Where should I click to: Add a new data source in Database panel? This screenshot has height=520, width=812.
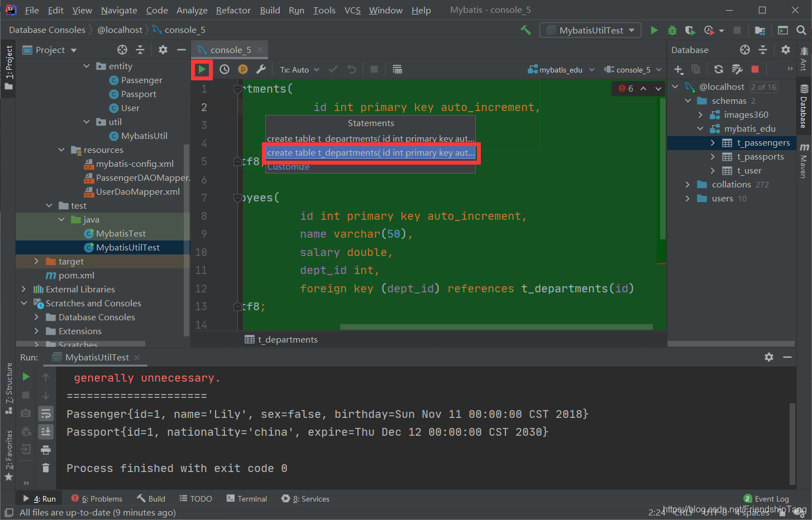click(x=679, y=69)
